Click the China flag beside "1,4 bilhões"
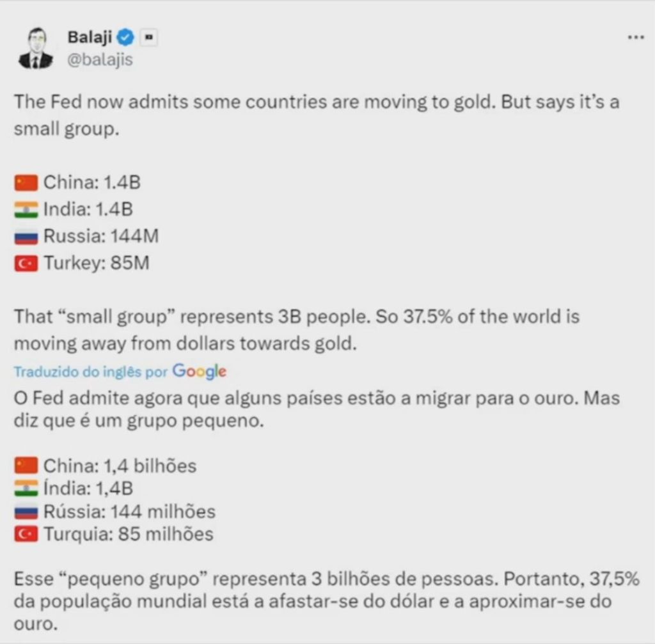The height and width of the screenshot is (644, 655). 26,466
